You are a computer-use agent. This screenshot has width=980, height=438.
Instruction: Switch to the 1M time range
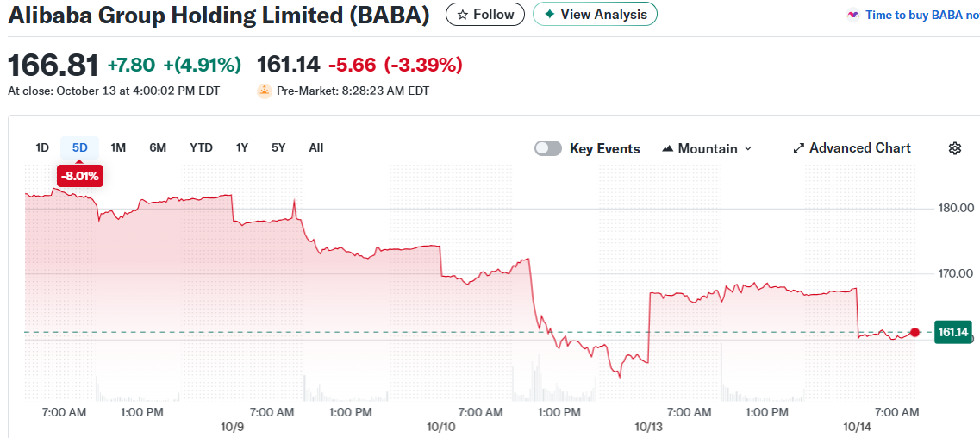tap(118, 147)
